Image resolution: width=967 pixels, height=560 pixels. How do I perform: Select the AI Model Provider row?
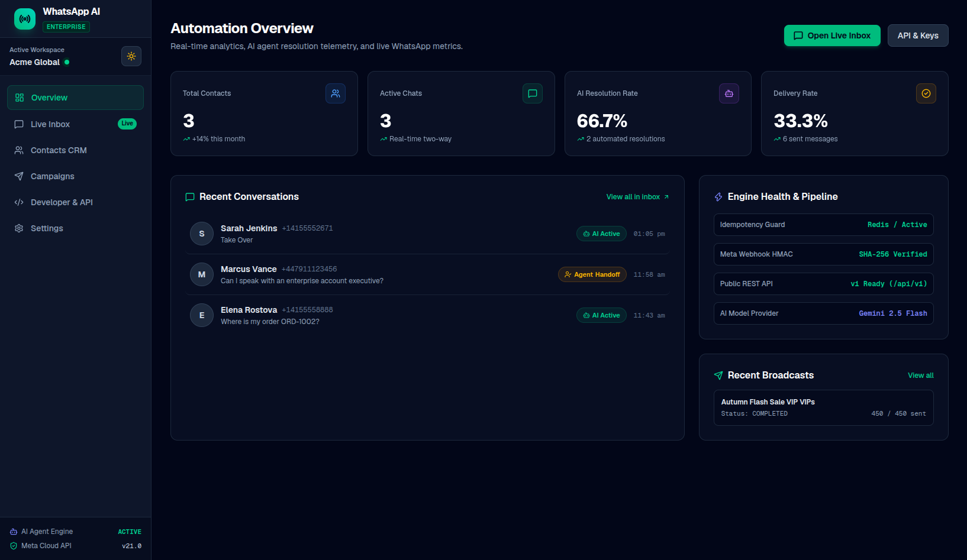[x=824, y=313]
